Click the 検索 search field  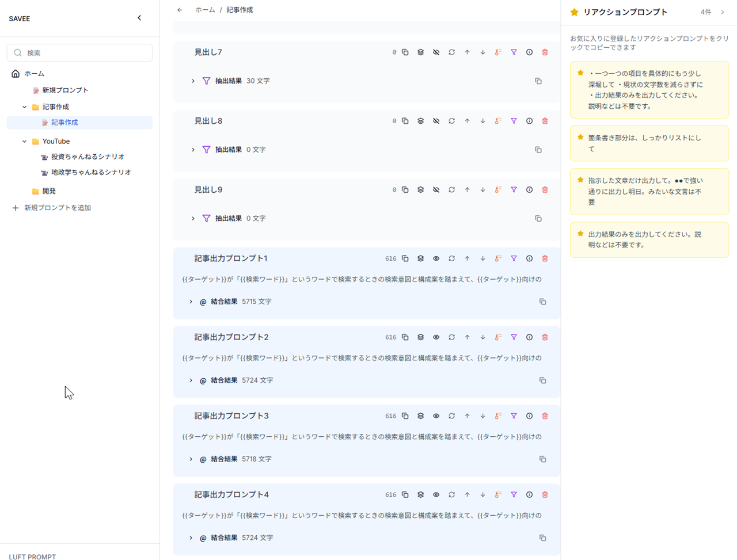coord(79,53)
